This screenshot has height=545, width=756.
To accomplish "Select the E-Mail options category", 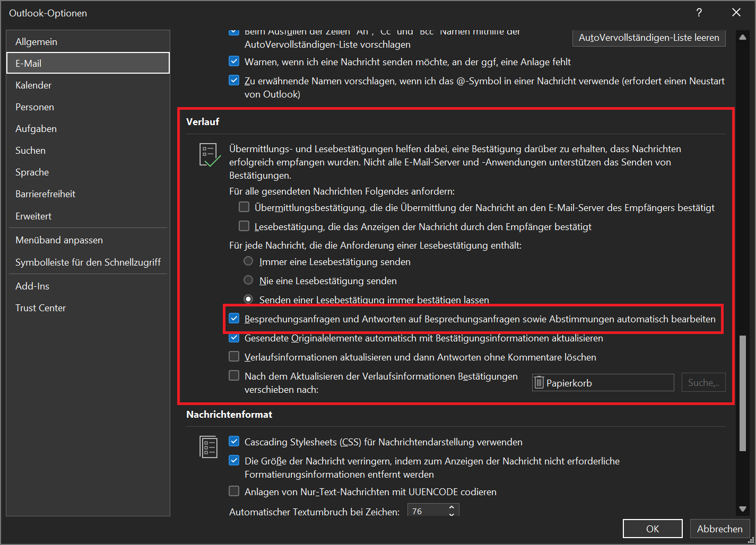I will point(88,63).
